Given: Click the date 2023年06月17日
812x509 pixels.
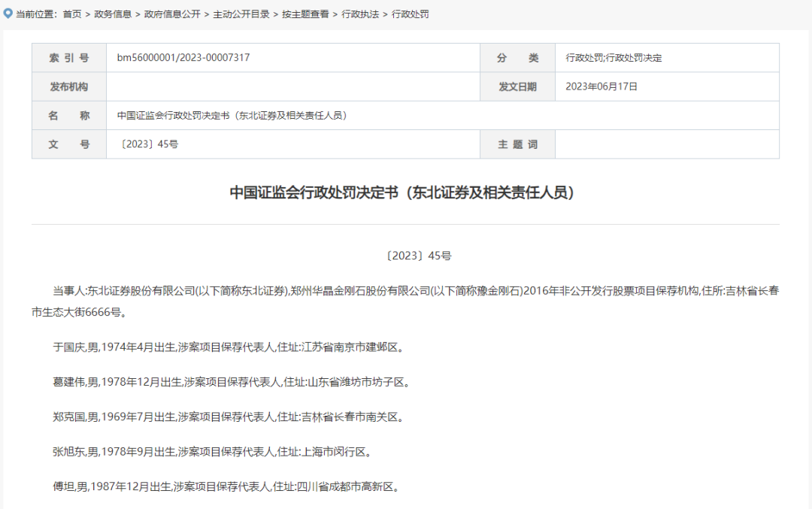Looking at the screenshot, I should pyautogui.click(x=601, y=86).
